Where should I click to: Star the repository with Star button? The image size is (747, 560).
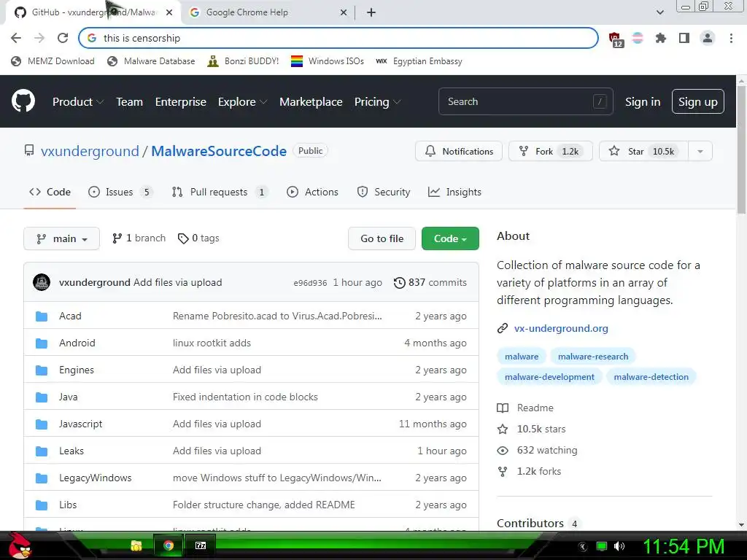(643, 151)
